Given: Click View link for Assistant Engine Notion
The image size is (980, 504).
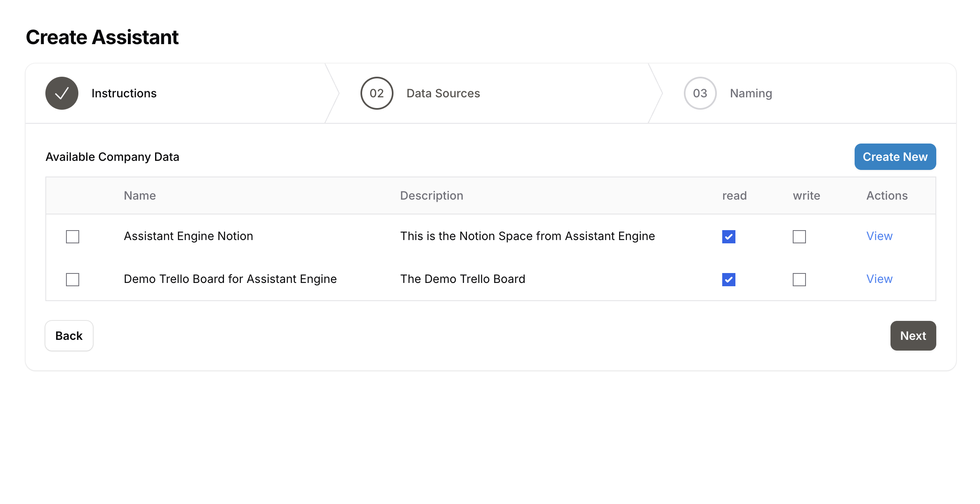Looking at the screenshot, I should [879, 236].
